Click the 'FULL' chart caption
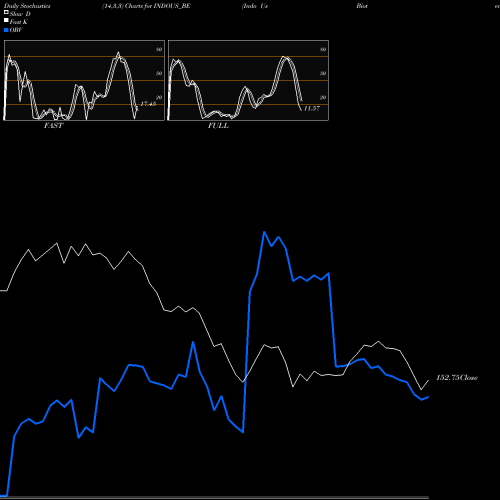 pos(218,126)
